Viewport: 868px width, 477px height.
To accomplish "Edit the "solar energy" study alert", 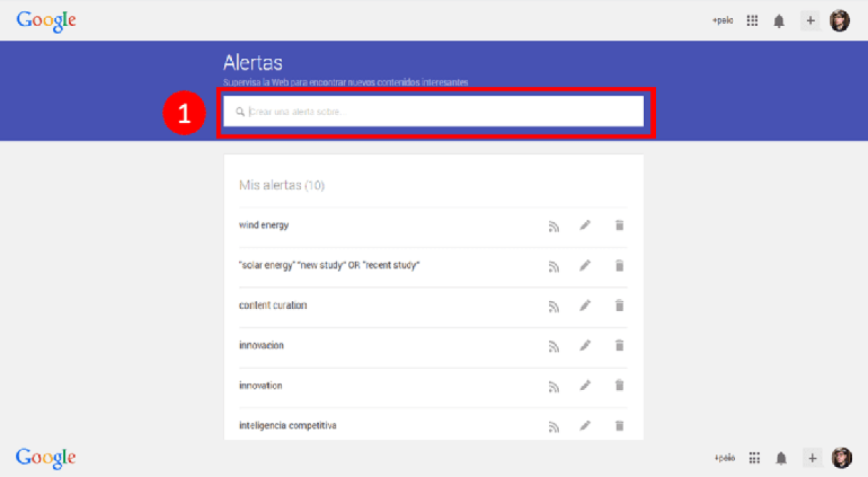I will pos(585,265).
